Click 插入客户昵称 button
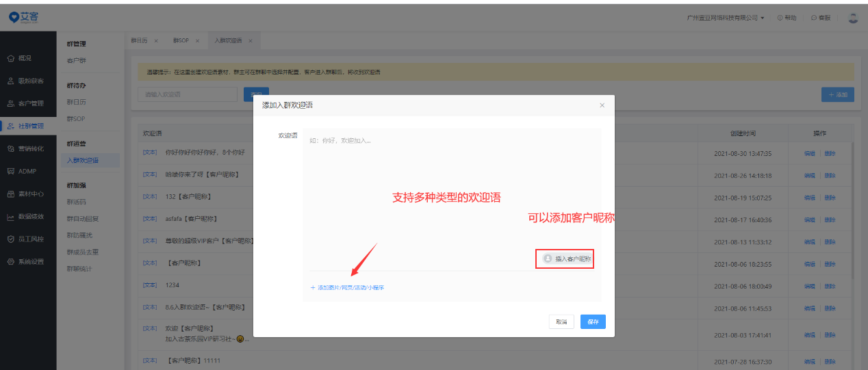The height and width of the screenshot is (370, 868). coord(567,259)
